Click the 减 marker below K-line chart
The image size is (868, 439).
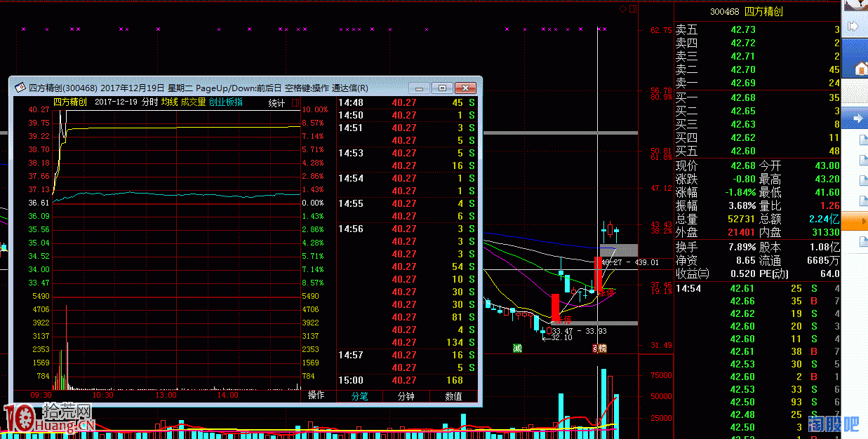tap(517, 348)
